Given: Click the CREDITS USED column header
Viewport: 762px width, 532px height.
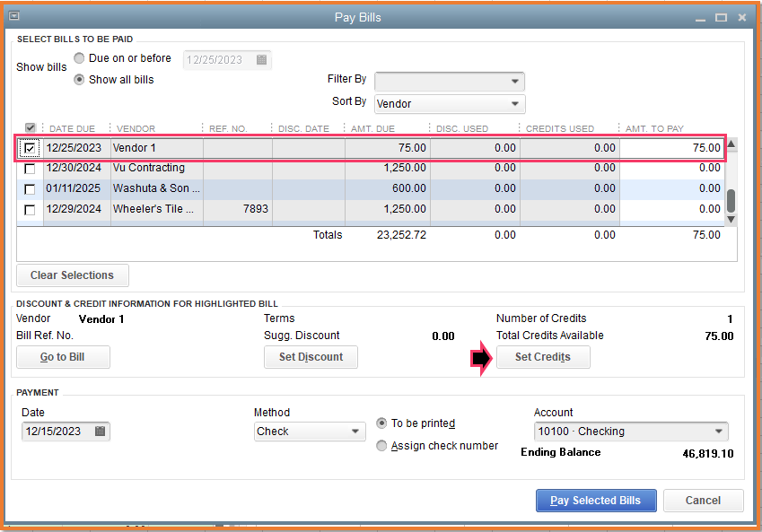Looking at the screenshot, I should click(x=559, y=129).
